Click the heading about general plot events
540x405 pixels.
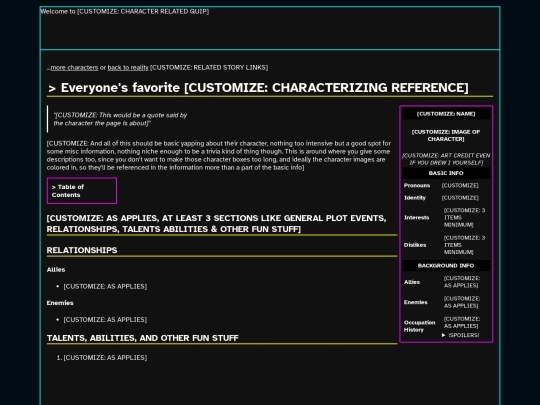[x=216, y=224]
